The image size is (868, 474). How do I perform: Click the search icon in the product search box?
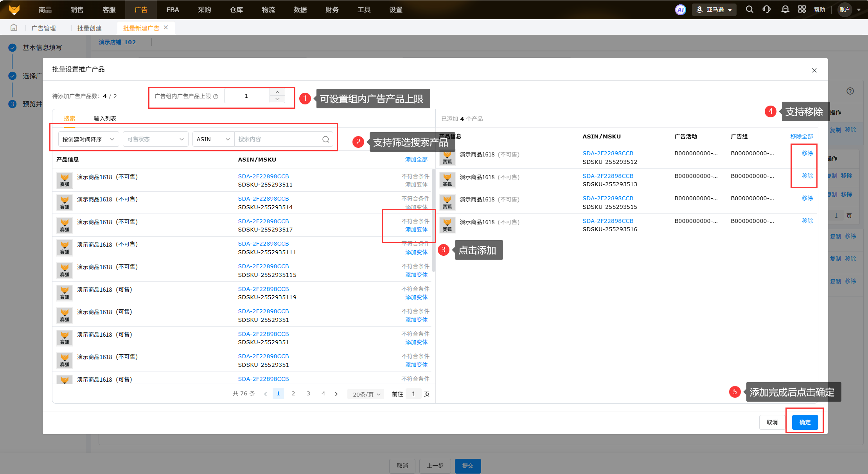pos(325,139)
